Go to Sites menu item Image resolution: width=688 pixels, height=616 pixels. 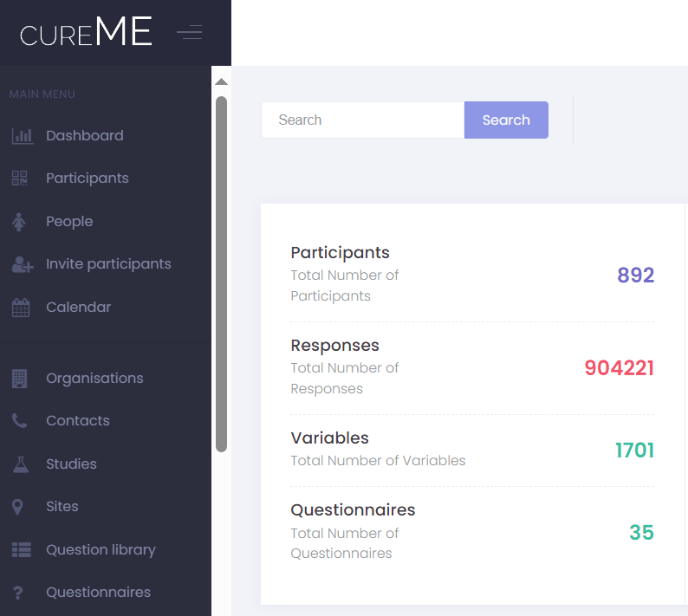[x=62, y=507]
